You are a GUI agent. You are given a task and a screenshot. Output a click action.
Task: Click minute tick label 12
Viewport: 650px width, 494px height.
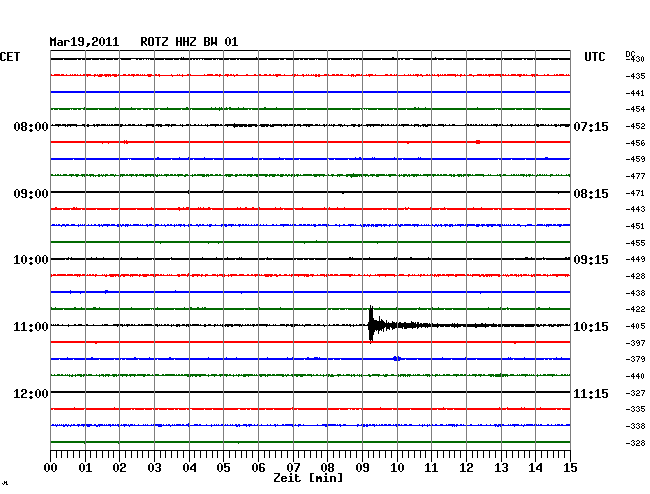pos(466,468)
